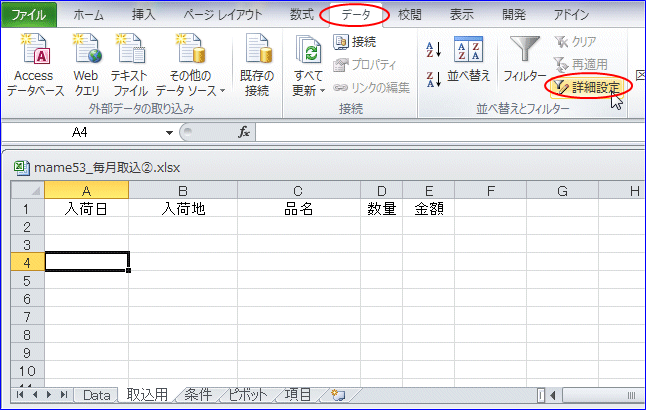Expand その他のデータソース dropdown
The width and height of the screenshot is (646, 410).
pyautogui.click(x=223, y=91)
